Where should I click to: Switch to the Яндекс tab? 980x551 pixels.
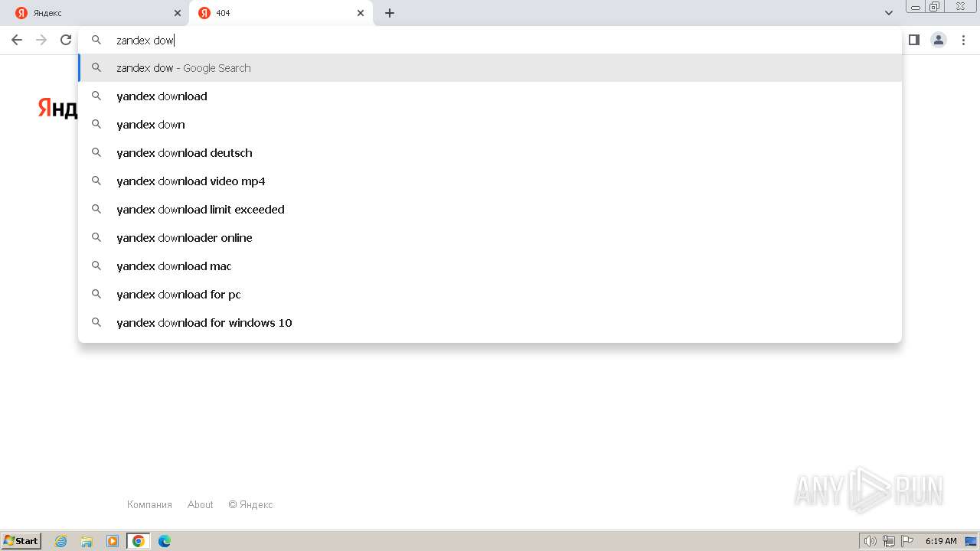(100, 13)
